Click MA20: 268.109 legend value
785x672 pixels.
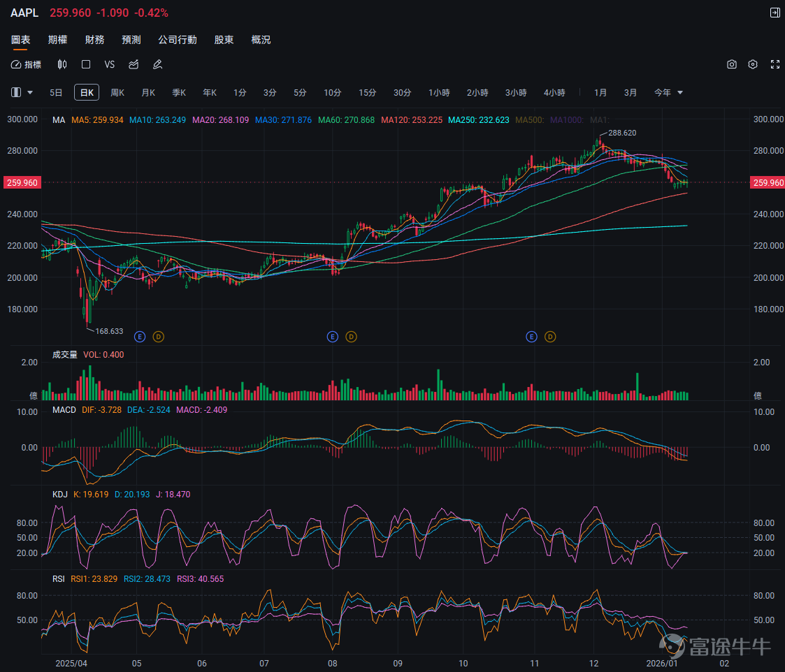[220, 120]
